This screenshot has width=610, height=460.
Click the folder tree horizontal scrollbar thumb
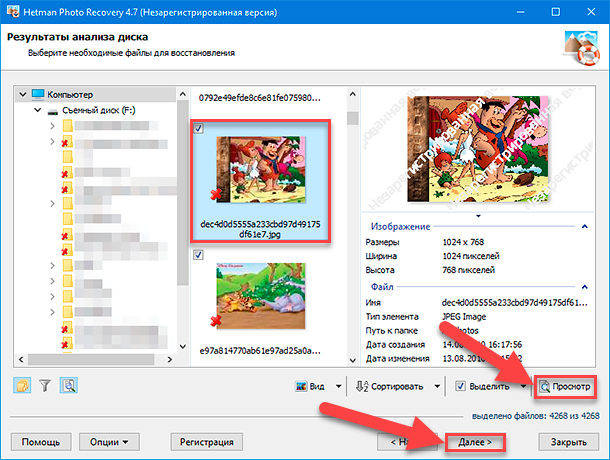pyautogui.click(x=91, y=360)
